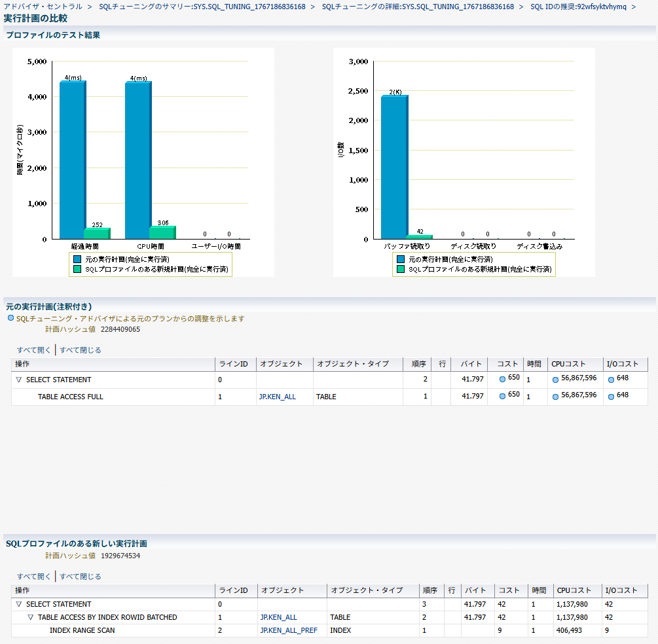The width and height of the screenshot is (658, 644).
Task: Click the blue バッファ読取り bar in I/O chart
Action: tap(394, 167)
